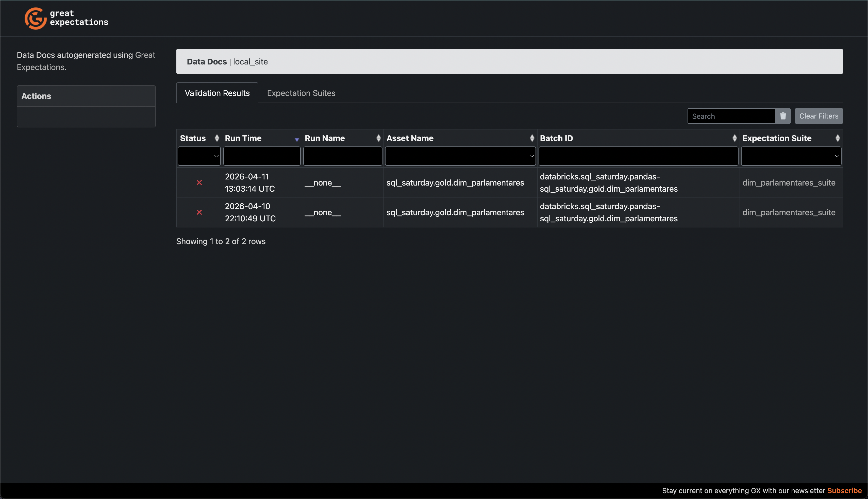Sort by the Run Name column arrows
Viewport: 868px width, 499px height.
pos(378,138)
